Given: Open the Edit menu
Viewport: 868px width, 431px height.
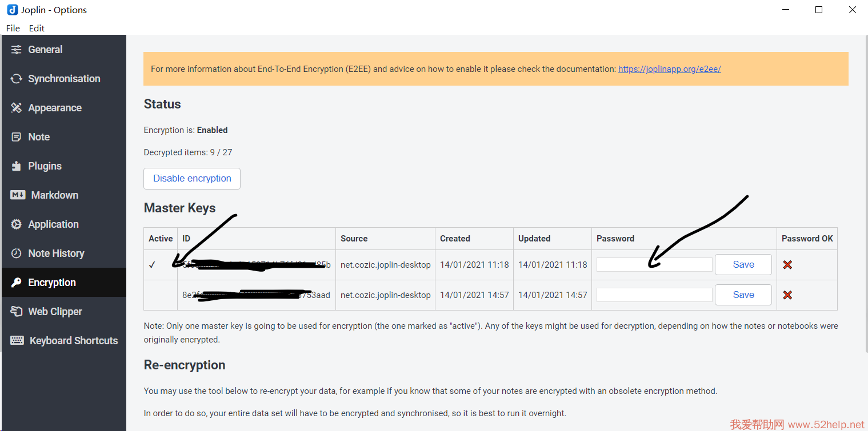Looking at the screenshot, I should pos(37,28).
